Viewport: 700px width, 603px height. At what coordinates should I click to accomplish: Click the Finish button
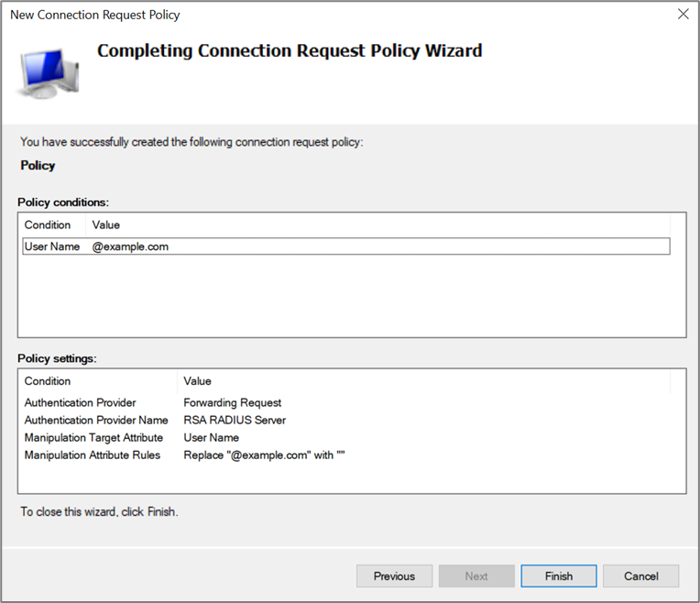point(558,576)
